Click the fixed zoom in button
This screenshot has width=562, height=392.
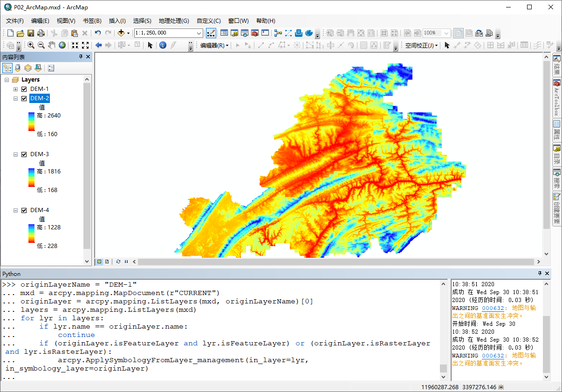tap(75, 45)
